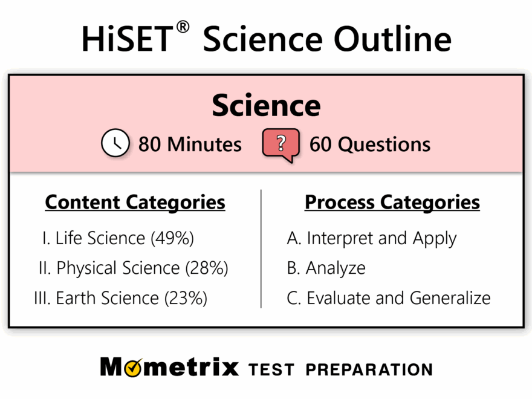Click the 60 Questions text
Viewport: 532px width, 399px height.
point(370,145)
